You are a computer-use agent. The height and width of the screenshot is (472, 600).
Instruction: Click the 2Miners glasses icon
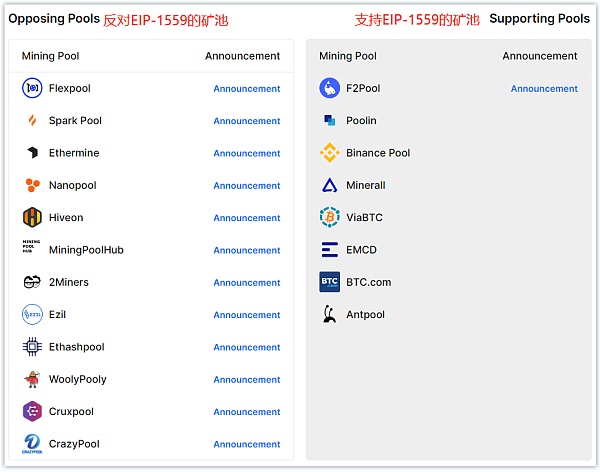click(32, 282)
